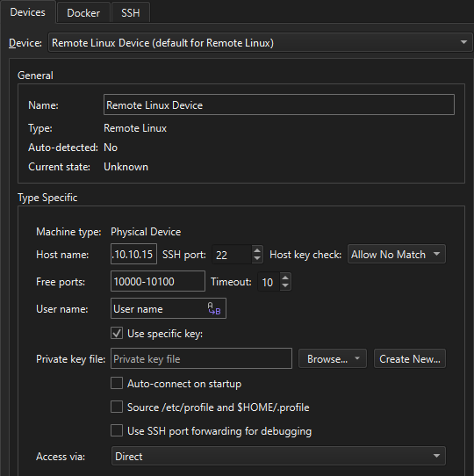Image resolution: width=474 pixels, height=476 pixels.
Task: Open the Browse button dropdown arrow
Action: pyautogui.click(x=357, y=358)
